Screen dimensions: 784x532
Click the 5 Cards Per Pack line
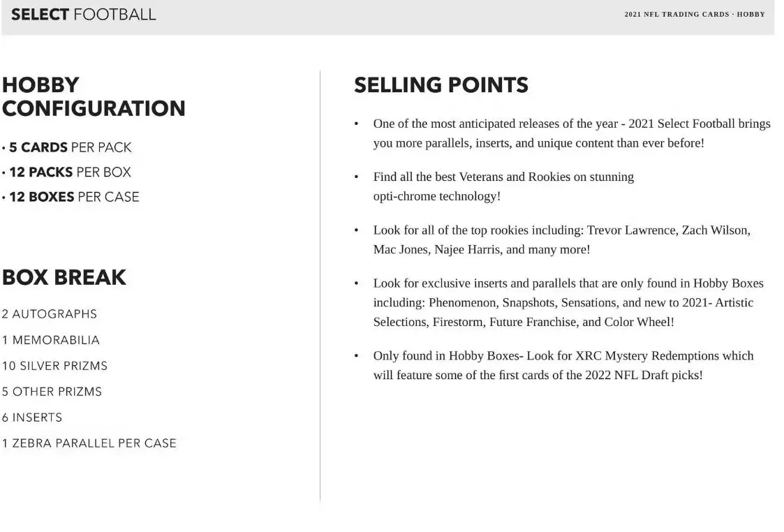coord(67,147)
